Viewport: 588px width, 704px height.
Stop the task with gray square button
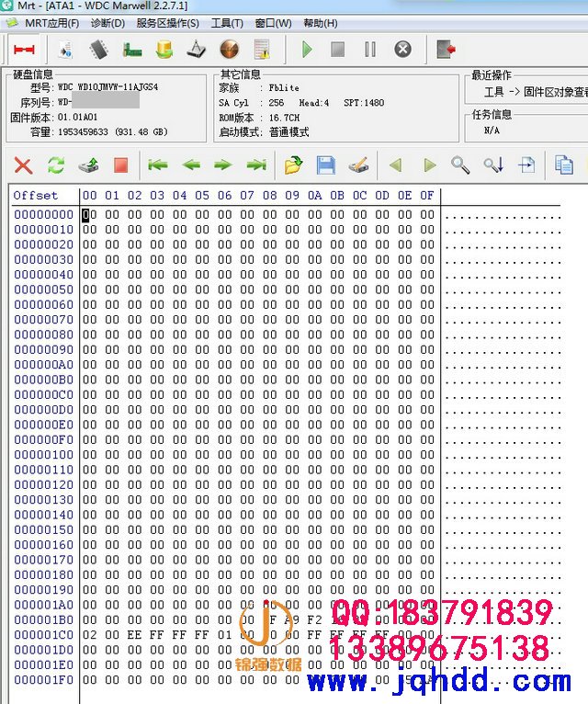pos(337,50)
